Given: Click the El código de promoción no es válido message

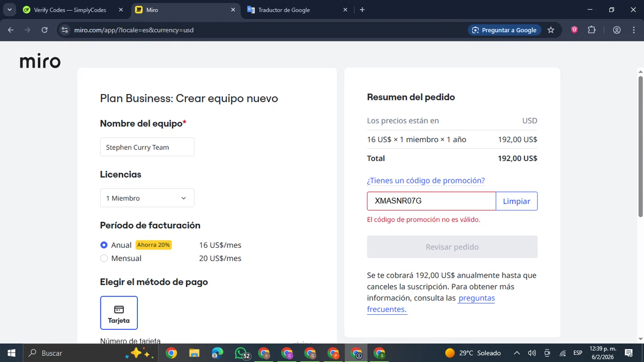Looking at the screenshot, I should click(424, 219).
